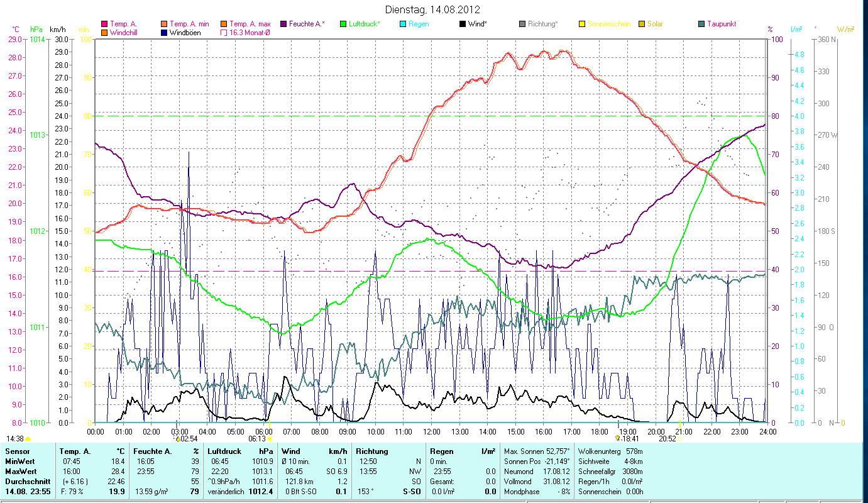Click the °C axis unit label
The image size is (868, 503).
(16, 30)
